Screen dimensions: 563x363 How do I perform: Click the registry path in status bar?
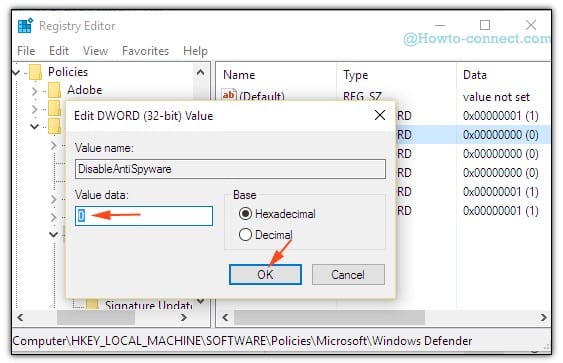pos(242,341)
